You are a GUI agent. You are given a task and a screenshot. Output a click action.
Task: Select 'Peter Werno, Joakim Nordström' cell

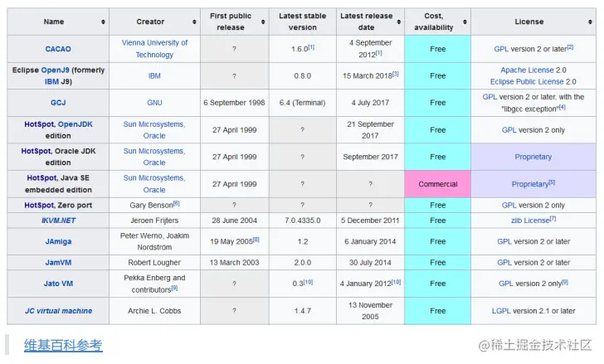154,241
